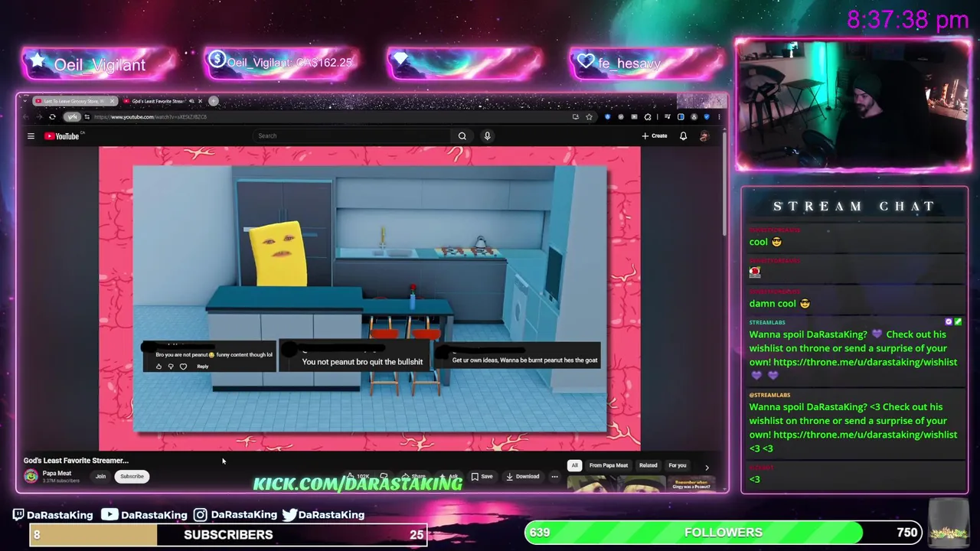980x551 pixels.
Task: Share the video
Action: pyautogui.click(x=413, y=476)
